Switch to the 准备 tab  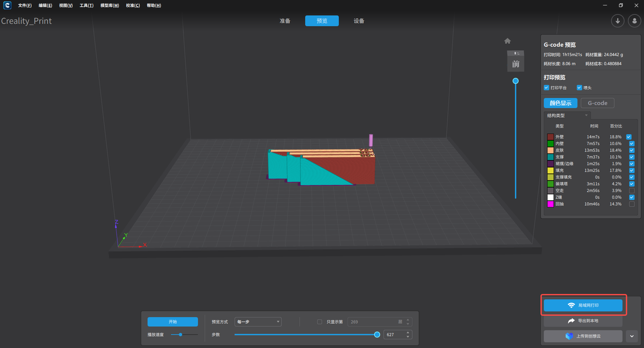(285, 21)
